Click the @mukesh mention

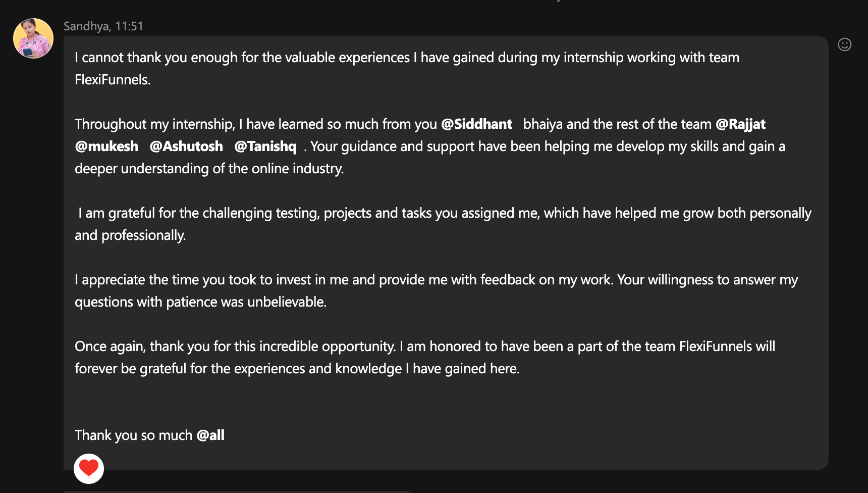point(106,146)
